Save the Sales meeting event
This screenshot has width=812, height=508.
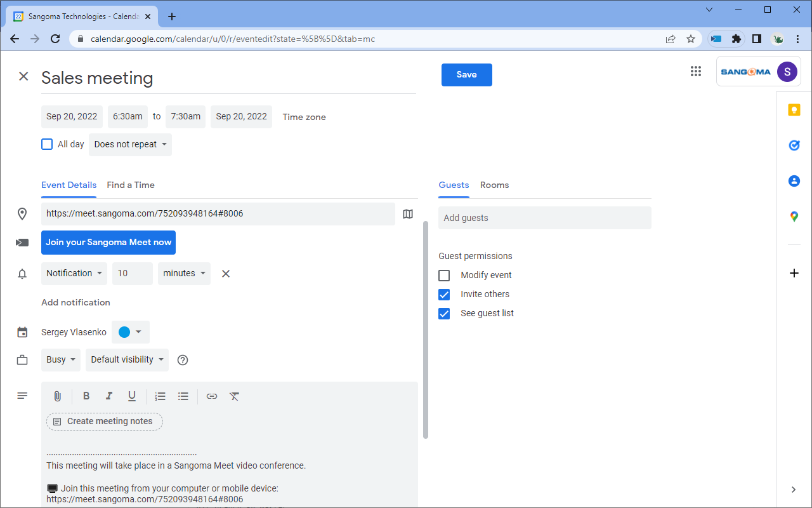point(467,75)
